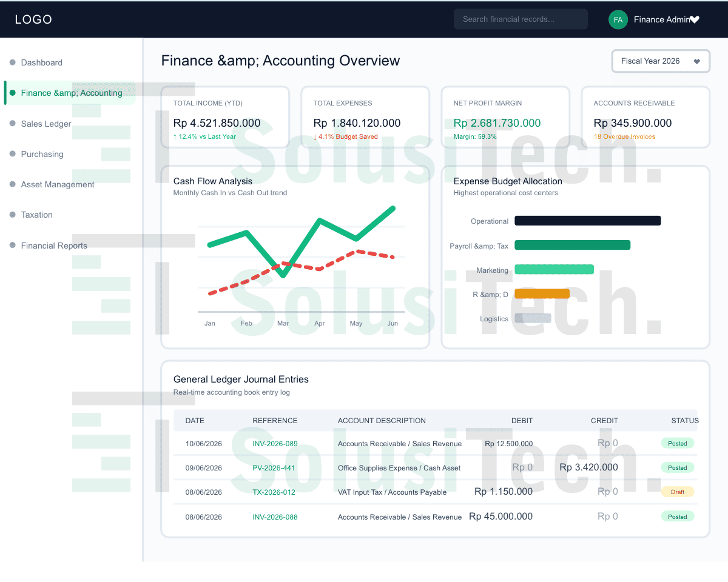The image size is (728, 582).
Task: Click debit value Rp 12.500.000
Action: tap(508, 444)
